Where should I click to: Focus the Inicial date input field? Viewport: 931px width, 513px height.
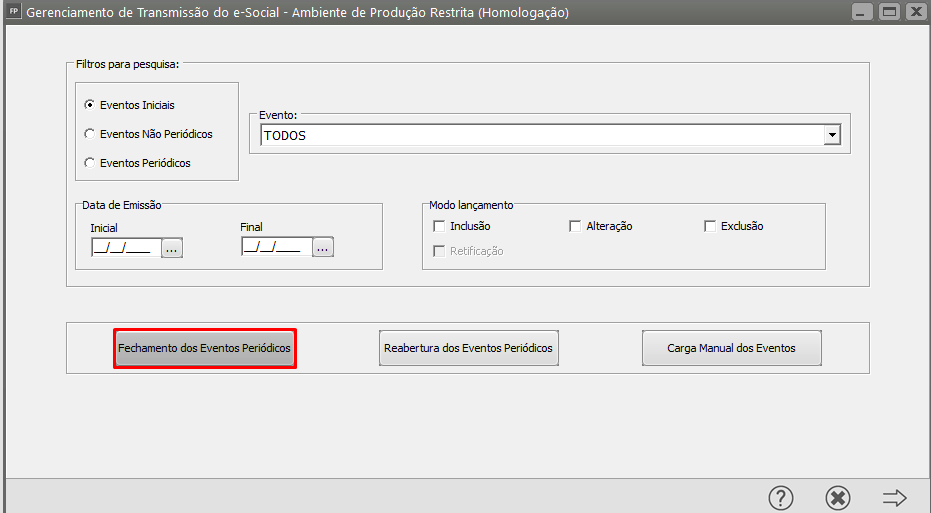[x=124, y=248]
